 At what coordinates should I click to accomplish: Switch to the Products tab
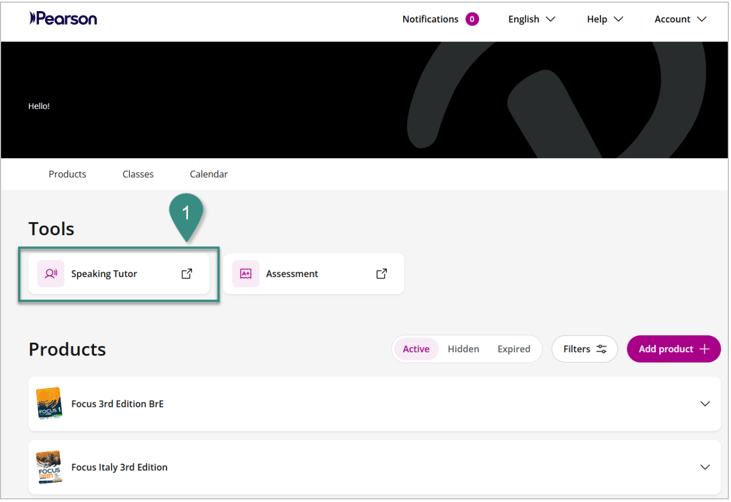67,174
